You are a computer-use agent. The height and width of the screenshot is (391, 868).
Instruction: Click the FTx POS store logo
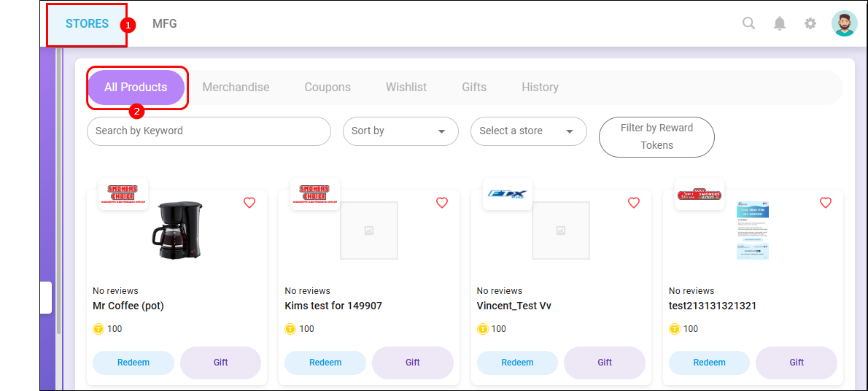(507, 194)
